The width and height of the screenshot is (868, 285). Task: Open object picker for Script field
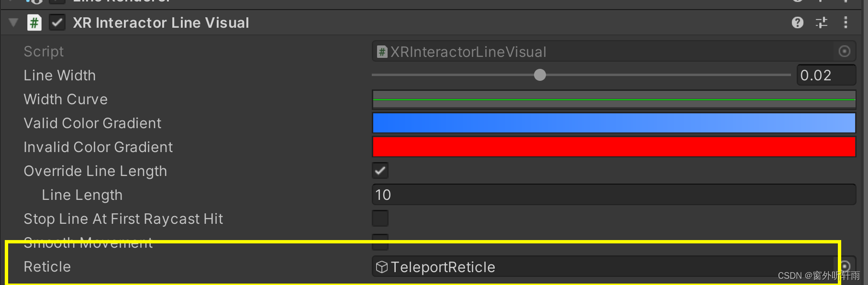click(845, 51)
